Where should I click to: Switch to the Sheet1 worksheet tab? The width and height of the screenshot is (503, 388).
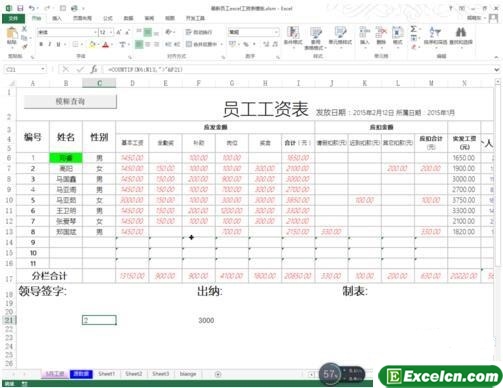pyautogui.click(x=106, y=374)
